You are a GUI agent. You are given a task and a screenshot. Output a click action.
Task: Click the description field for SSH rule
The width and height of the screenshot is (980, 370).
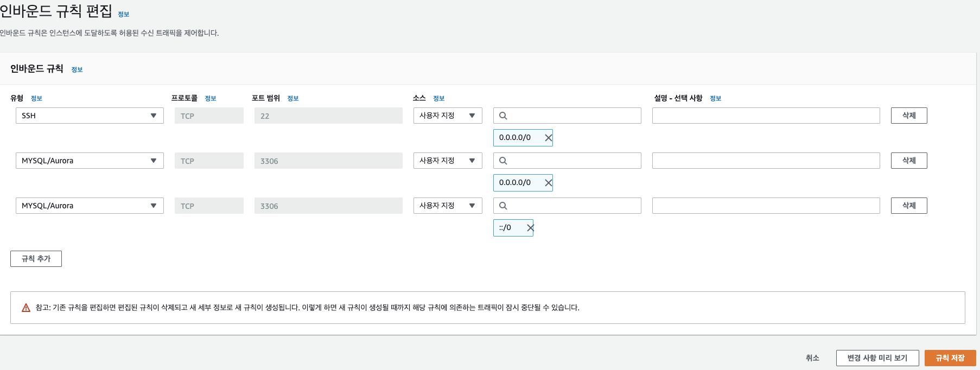[x=766, y=116]
